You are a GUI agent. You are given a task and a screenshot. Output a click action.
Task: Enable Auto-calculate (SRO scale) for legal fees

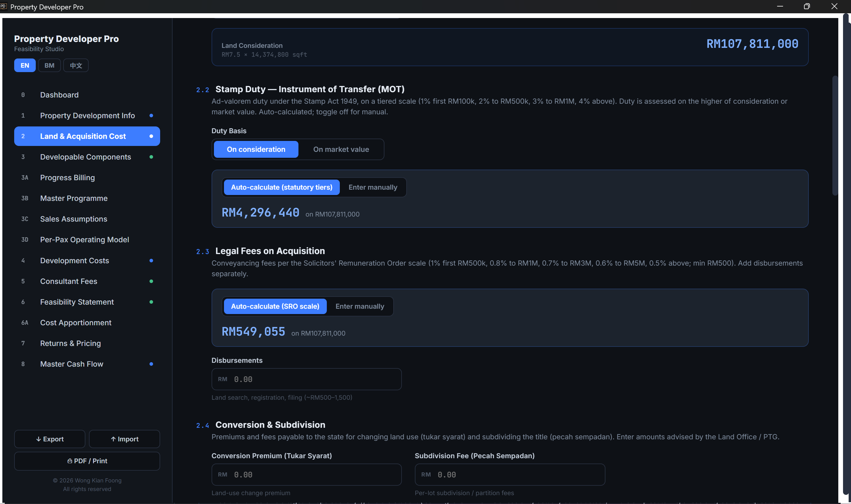pyautogui.click(x=275, y=306)
